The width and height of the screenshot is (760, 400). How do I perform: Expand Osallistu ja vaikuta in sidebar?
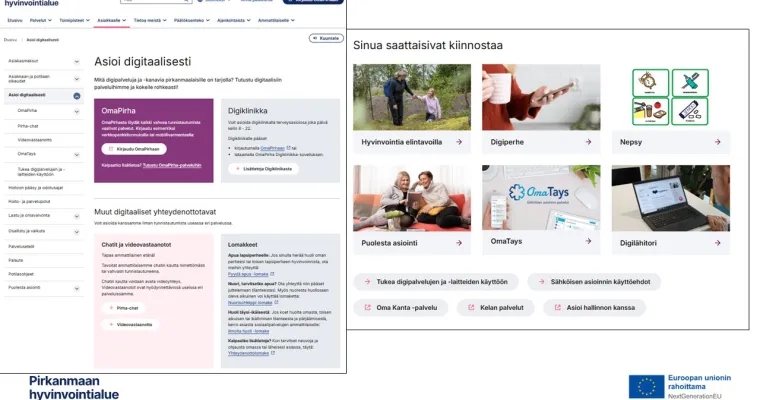pos(77,232)
